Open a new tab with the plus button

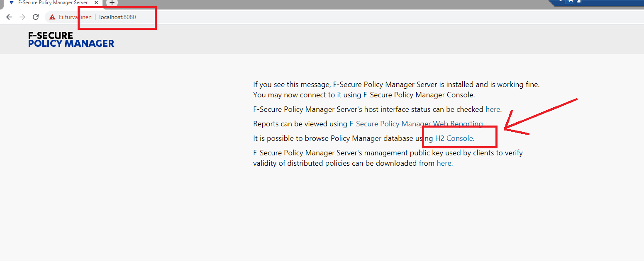point(112,3)
